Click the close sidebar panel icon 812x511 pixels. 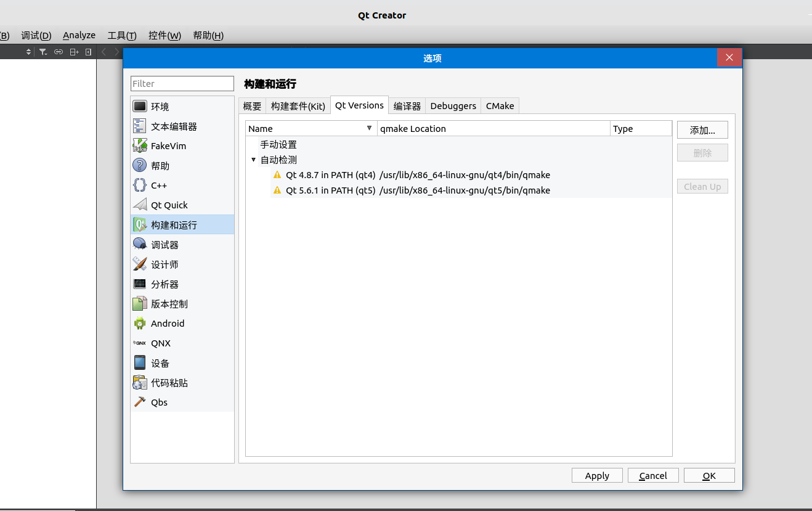pyautogui.click(x=88, y=52)
